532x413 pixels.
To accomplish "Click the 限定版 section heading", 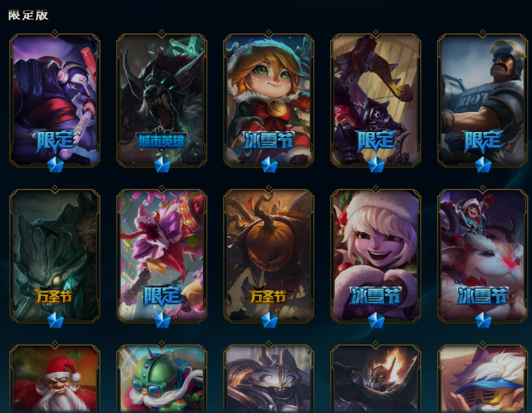I will tap(28, 15).
